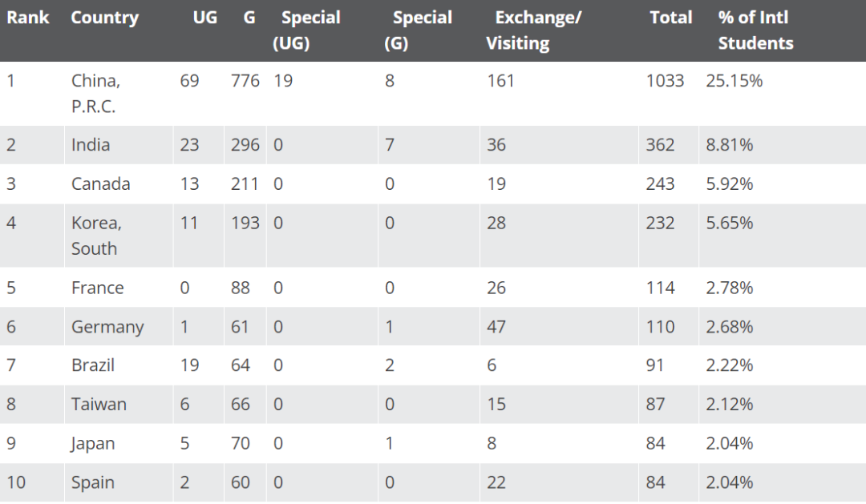
Task: Select the 776 graduate count cell
Action: pos(245,81)
